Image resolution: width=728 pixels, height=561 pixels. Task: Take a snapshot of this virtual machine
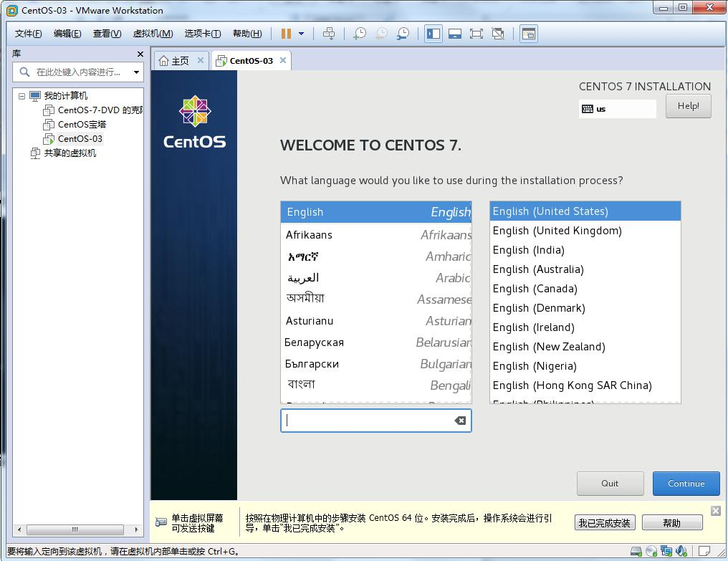point(360,34)
